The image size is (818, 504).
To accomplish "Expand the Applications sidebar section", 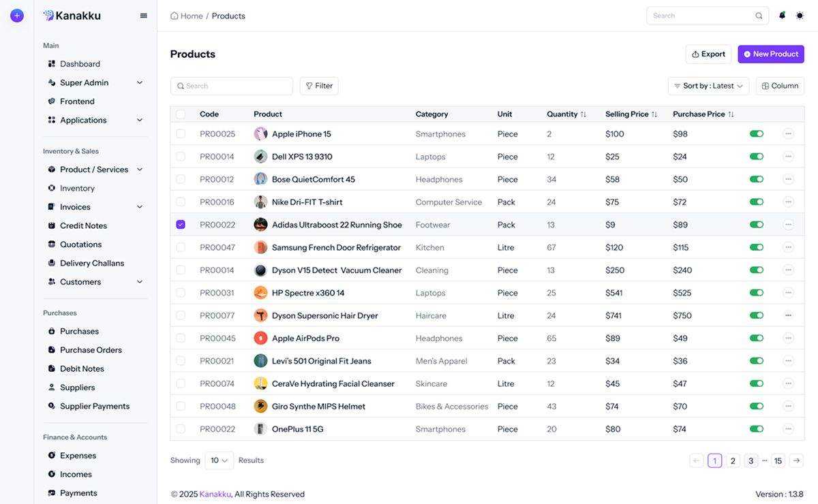I will pyautogui.click(x=82, y=119).
